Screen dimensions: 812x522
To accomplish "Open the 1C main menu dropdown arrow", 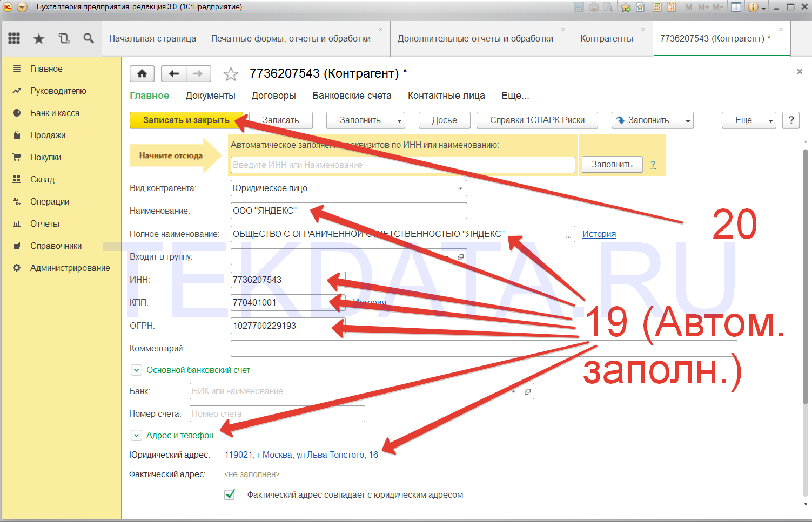I will pos(22,7).
